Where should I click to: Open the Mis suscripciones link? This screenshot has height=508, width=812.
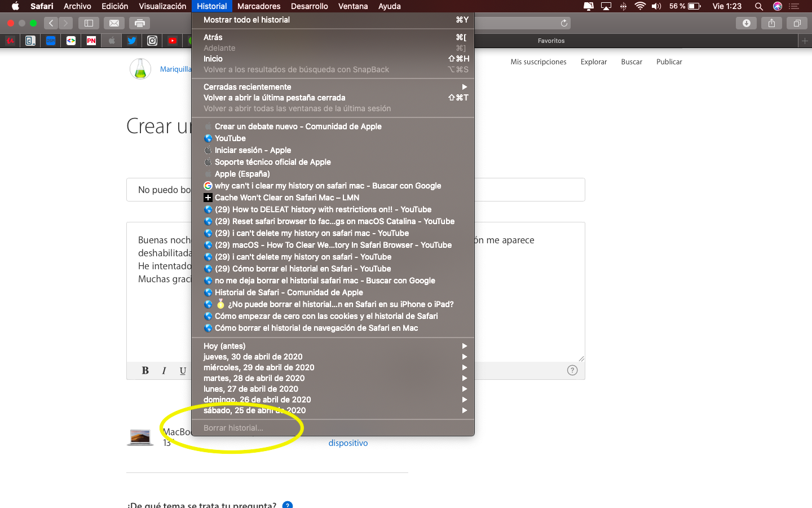(539, 62)
